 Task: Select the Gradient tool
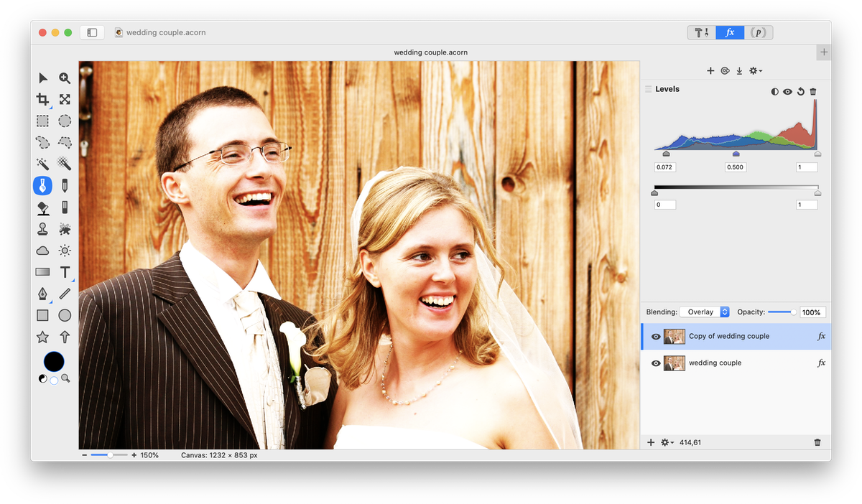point(43,272)
